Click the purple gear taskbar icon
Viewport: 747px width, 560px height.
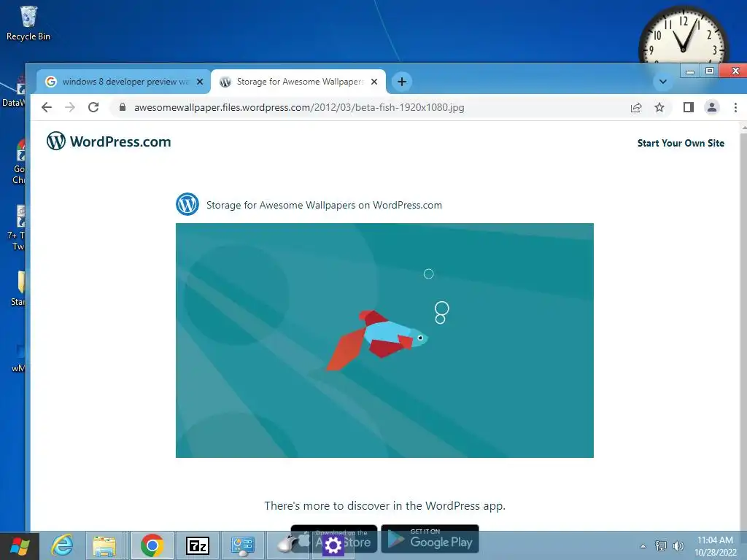(333, 545)
